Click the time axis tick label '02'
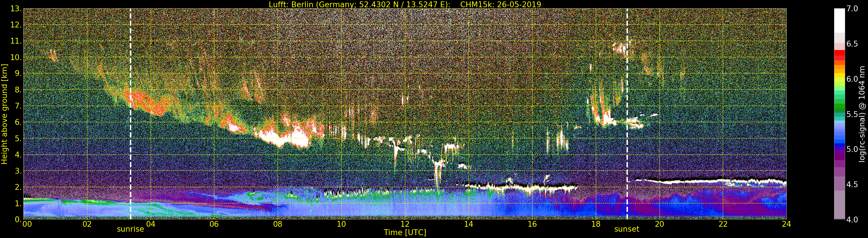This screenshot has height=238, width=868. [x=87, y=224]
